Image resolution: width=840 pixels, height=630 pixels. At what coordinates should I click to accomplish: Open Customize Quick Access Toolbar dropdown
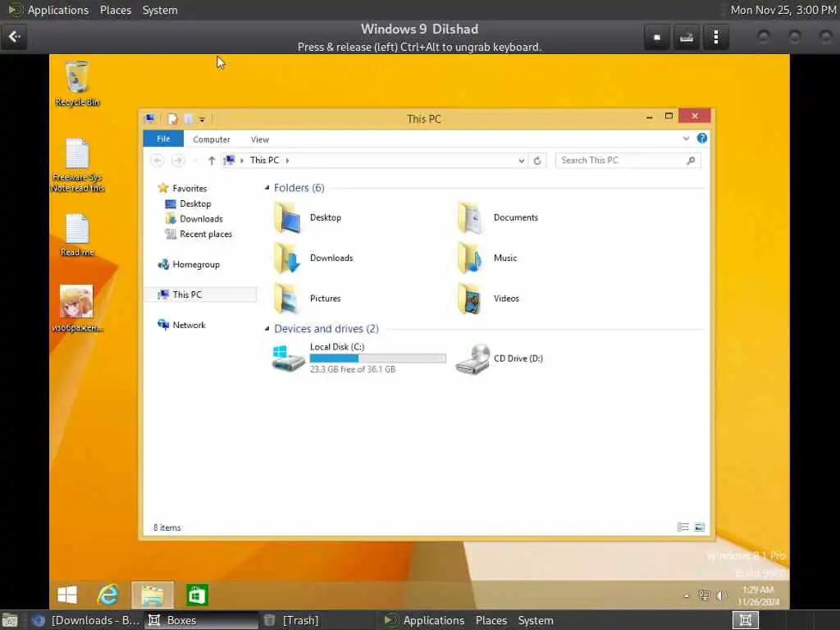point(202,120)
